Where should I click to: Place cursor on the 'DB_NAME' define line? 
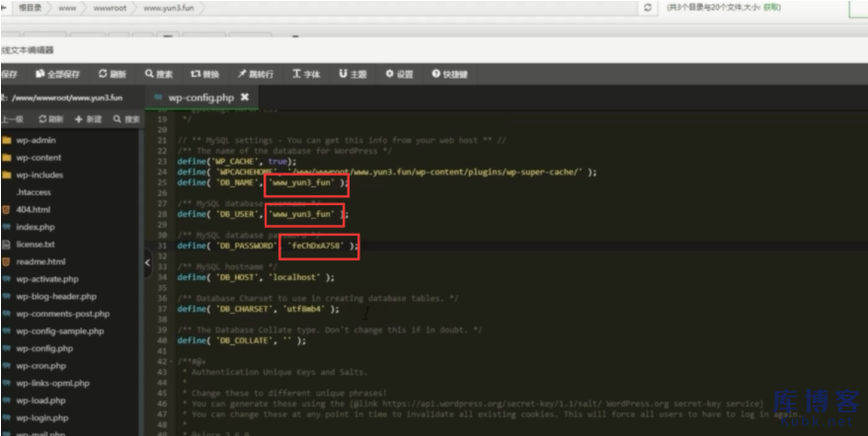click(264, 182)
